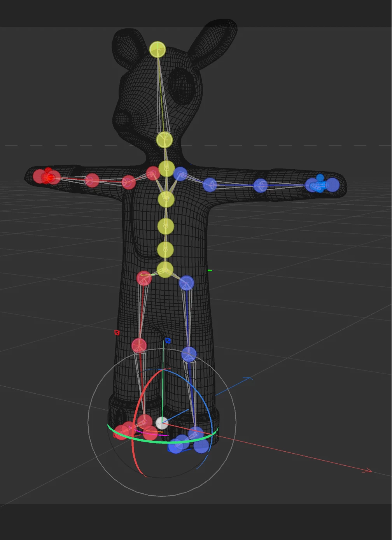Screen dimensions: 392x540
Task: Select the red hip joint control
Action: pos(144,279)
